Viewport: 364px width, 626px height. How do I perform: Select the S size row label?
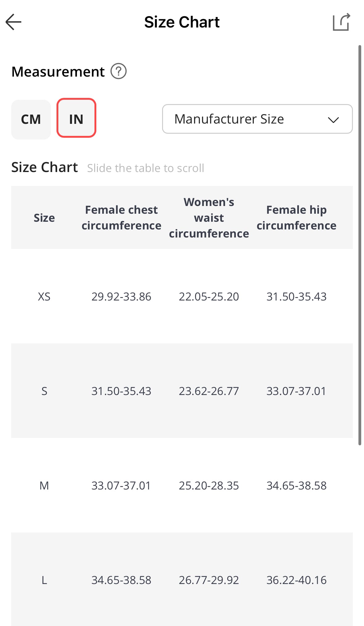point(44,391)
